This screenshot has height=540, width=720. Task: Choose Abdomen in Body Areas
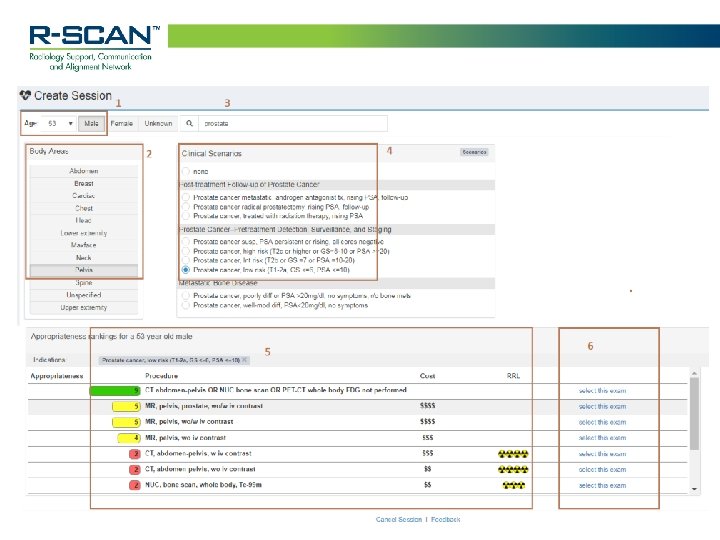(x=84, y=171)
